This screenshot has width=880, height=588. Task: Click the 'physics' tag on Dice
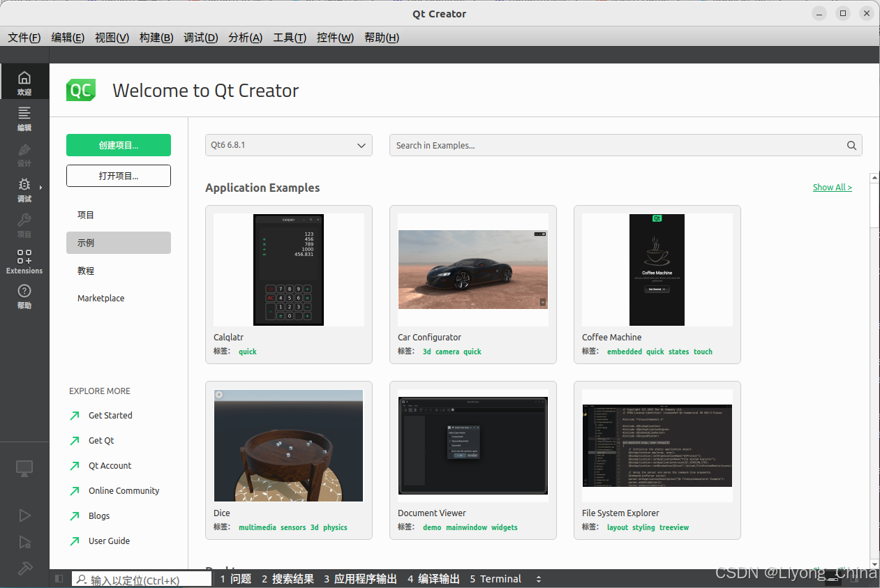tap(335, 527)
